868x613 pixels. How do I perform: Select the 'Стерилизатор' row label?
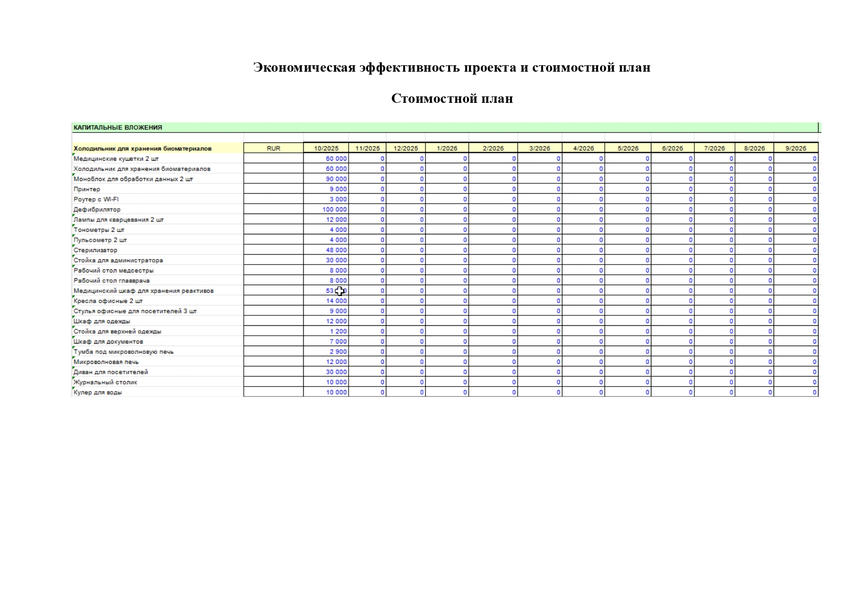pyautogui.click(x=95, y=250)
